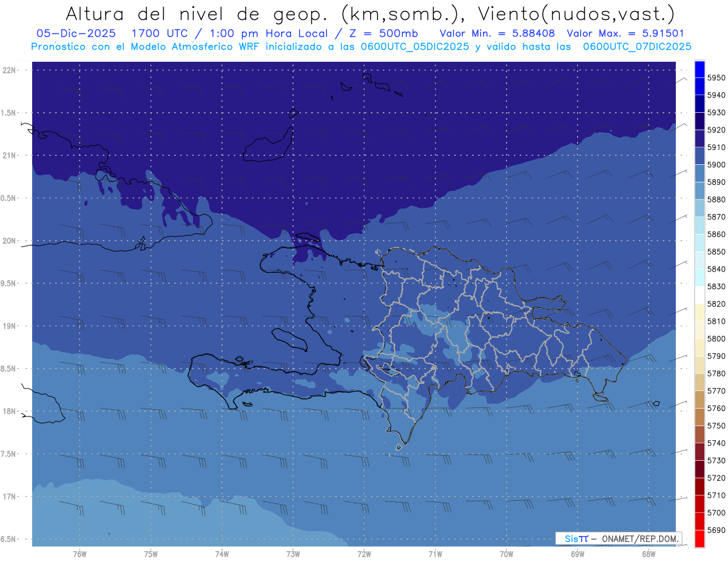
Task: Click the '17N' latitude axis label
Action: point(10,497)
